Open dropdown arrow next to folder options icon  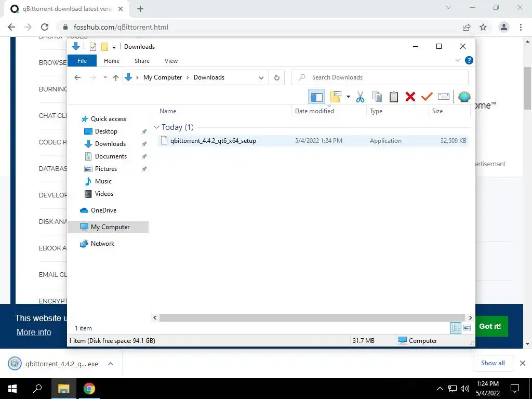[348, 97]
